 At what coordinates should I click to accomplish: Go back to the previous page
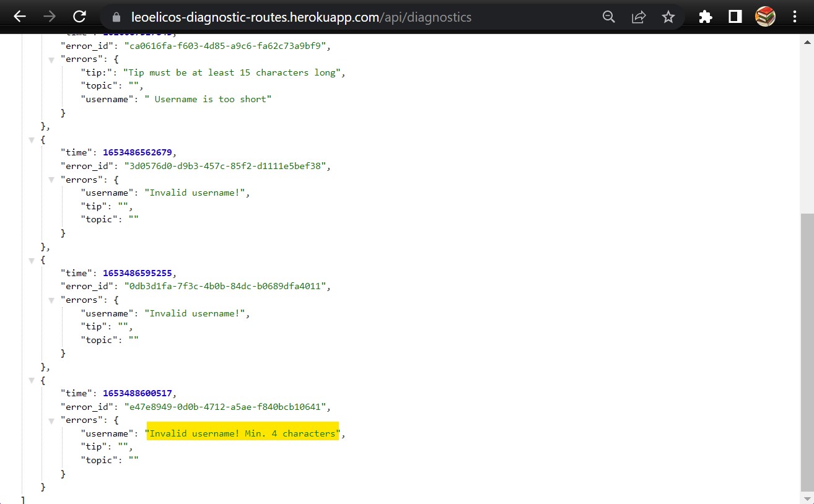pos(20,17)
